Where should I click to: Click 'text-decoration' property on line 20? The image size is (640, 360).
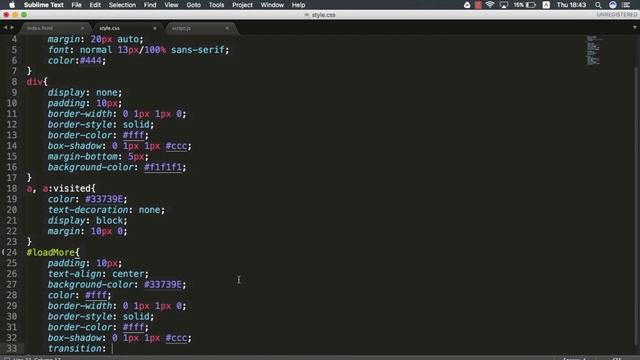pos(88,210)
